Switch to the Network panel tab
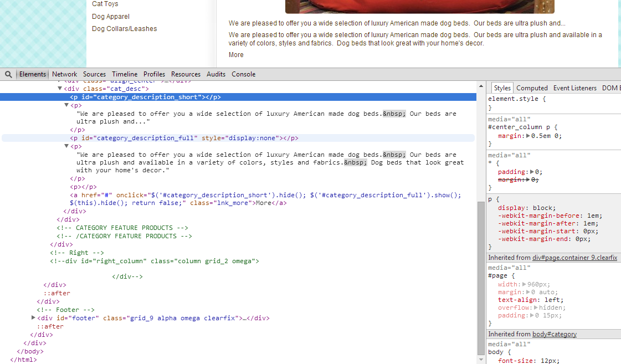 pyautogui.click(x=65, y=74)
